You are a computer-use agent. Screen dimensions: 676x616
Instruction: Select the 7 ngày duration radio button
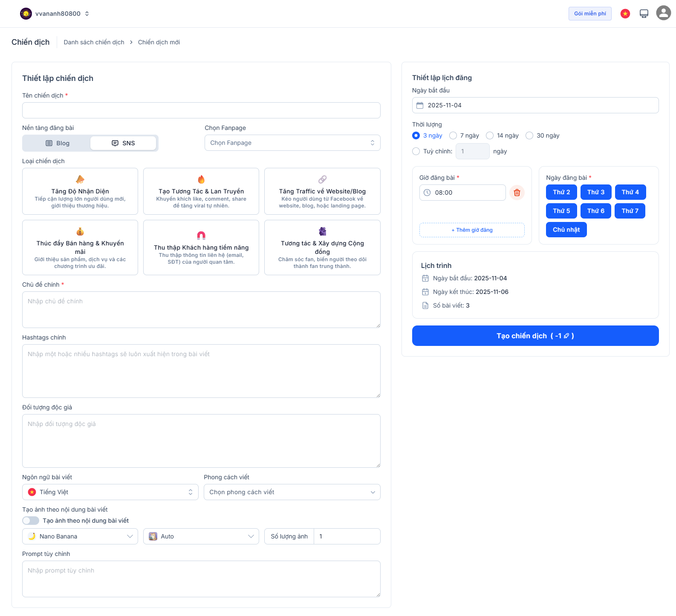(453, 135)
